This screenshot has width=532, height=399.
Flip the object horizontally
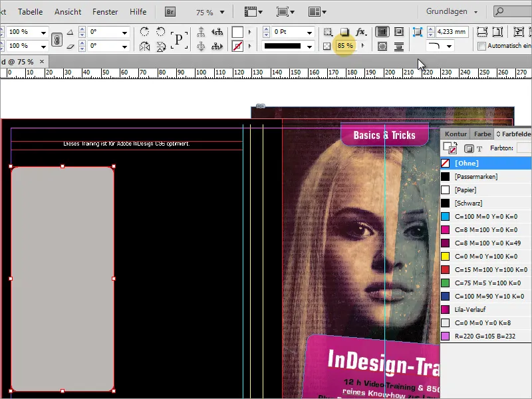coord(144,46)
